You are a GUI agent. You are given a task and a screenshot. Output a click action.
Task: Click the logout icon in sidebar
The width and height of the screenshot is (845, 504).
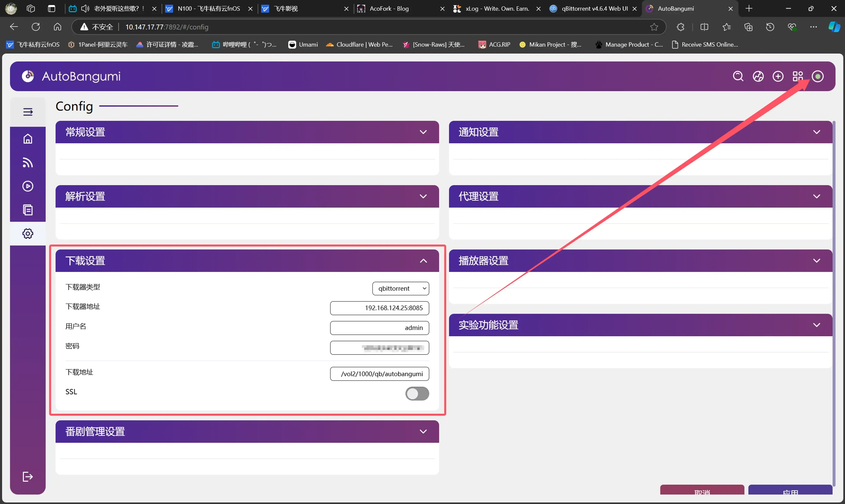click(28, 477)
